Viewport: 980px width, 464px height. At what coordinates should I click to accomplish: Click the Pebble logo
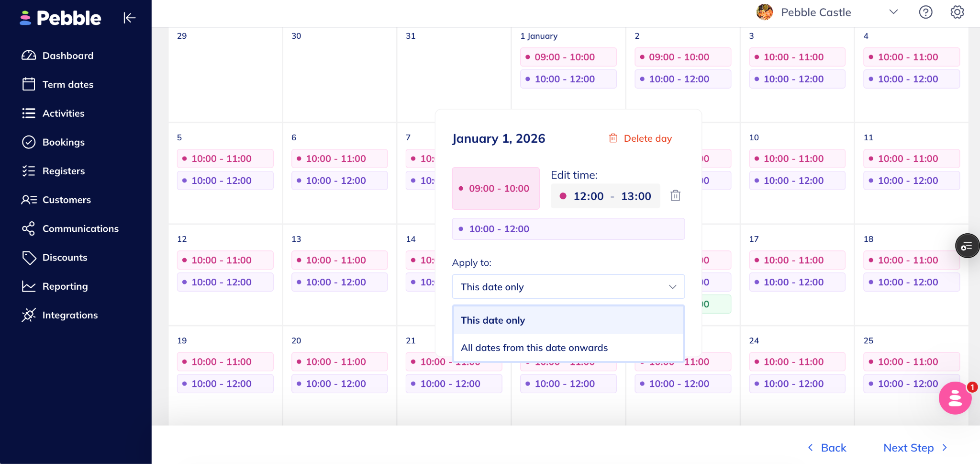pos(61,18)
